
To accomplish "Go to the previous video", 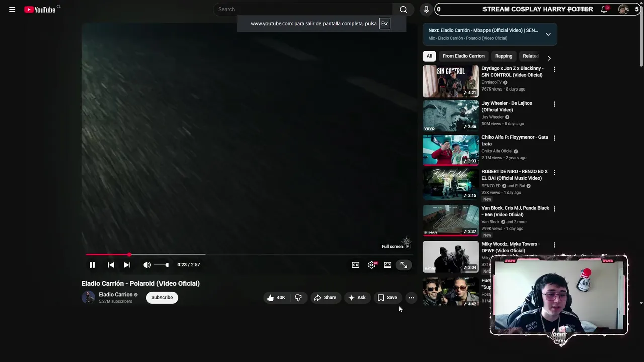I will (111, 265).
